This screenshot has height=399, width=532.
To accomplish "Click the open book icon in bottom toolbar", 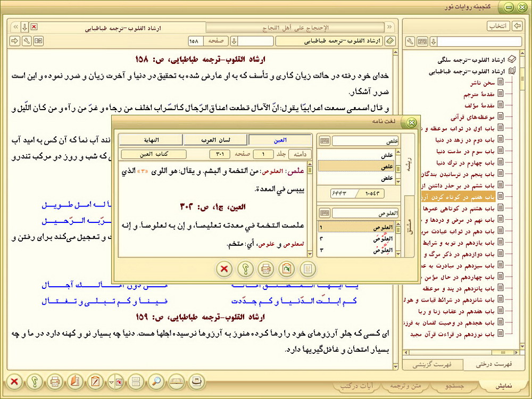I will point(177,381).
